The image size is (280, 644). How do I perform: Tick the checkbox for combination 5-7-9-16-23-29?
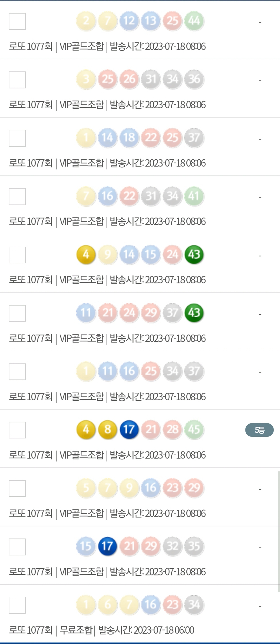point(17,488)
